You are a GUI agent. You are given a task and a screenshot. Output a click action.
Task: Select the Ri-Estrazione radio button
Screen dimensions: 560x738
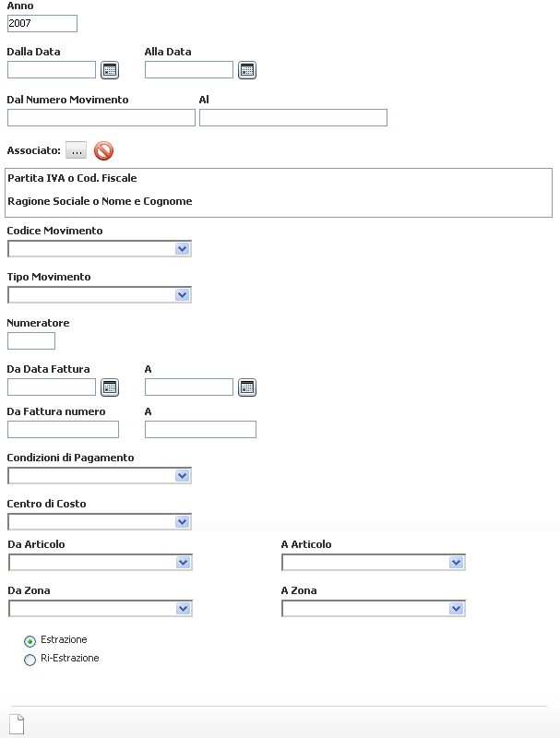point(30,660)
